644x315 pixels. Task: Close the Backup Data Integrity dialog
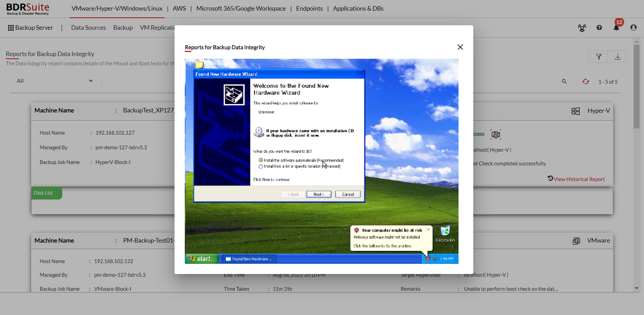point(460,47)
